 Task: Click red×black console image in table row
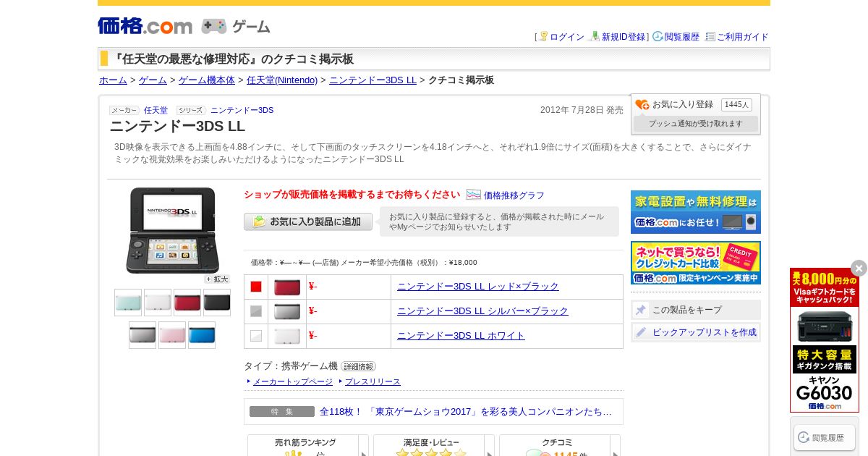(x=287, y=287)
